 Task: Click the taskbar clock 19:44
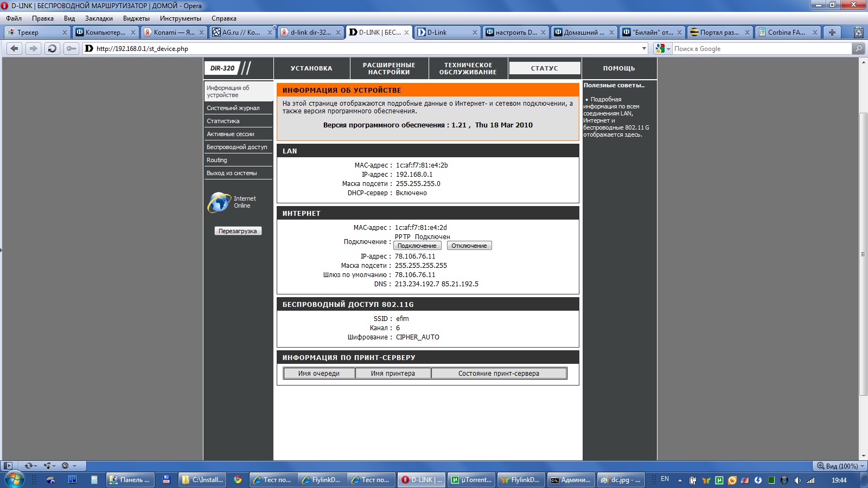coord(839,480)
